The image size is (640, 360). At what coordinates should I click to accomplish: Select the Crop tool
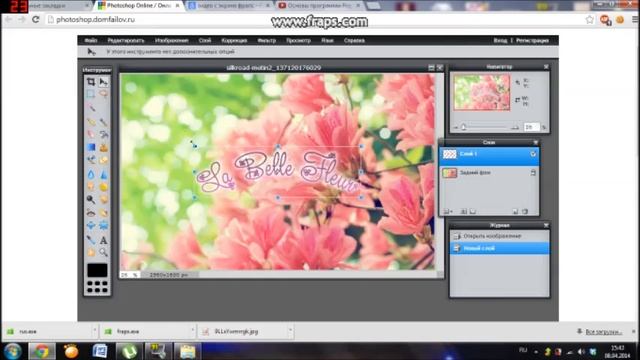tap(91, 82)
